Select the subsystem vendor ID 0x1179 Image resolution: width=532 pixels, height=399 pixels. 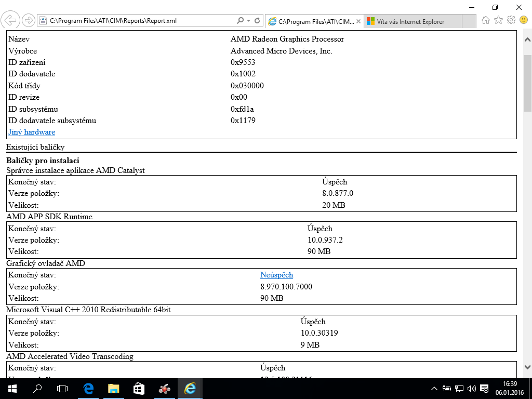click(243, 121)
